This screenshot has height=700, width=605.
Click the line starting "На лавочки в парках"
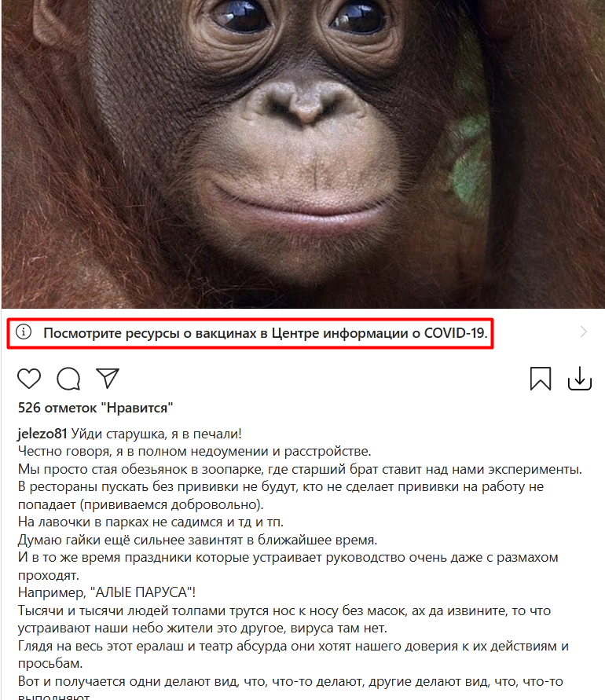click(151, 522)
